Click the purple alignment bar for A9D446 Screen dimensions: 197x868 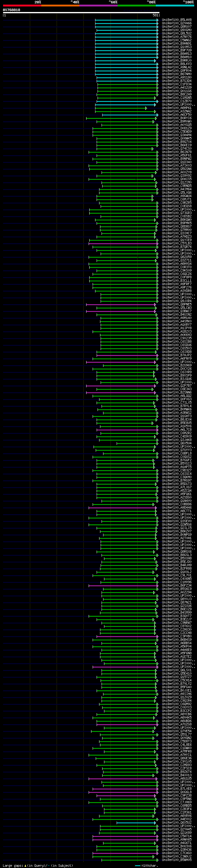[122, 508]
